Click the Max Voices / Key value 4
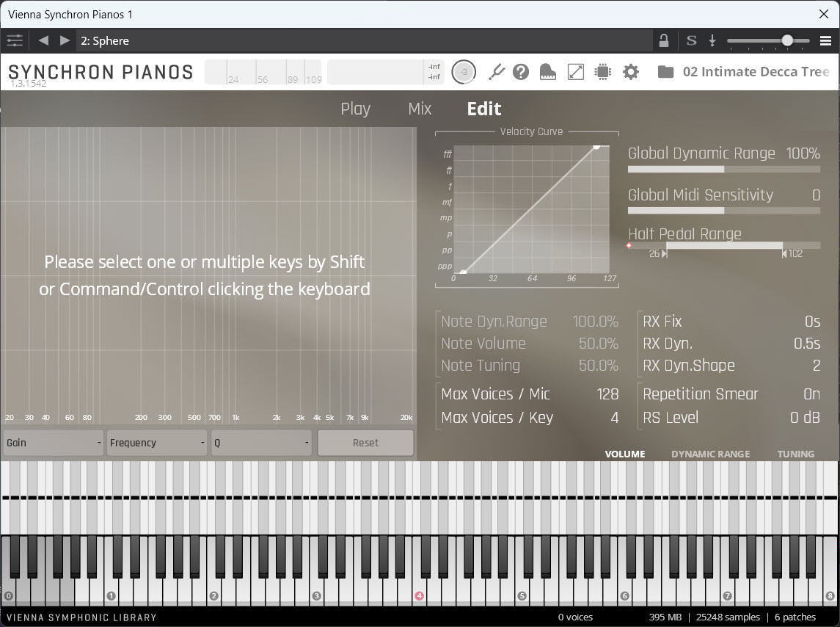The image size is (840, 627). (615, 418)
